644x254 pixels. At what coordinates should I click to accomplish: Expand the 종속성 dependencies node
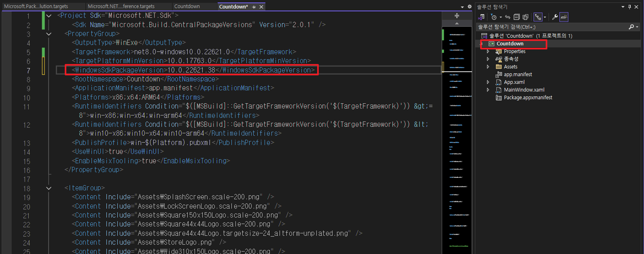point(488,59)
